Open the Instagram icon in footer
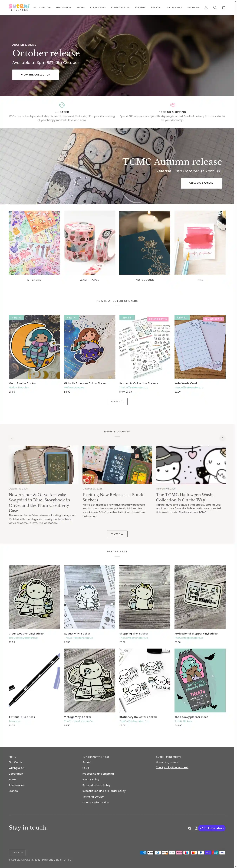The height and width of the screenshot is (868, 237). point(196,828)
